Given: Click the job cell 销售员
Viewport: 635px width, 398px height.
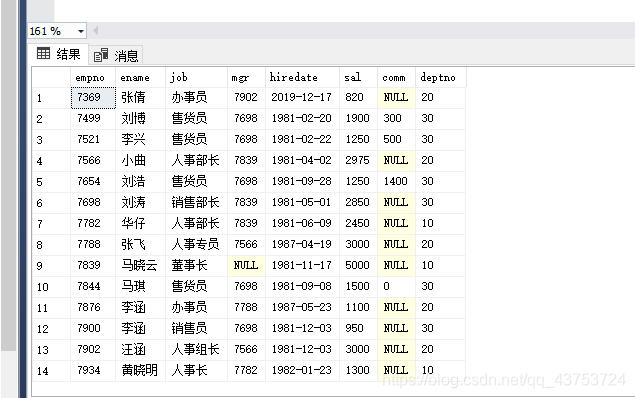Looking at the screenshot, I should 196,329.
